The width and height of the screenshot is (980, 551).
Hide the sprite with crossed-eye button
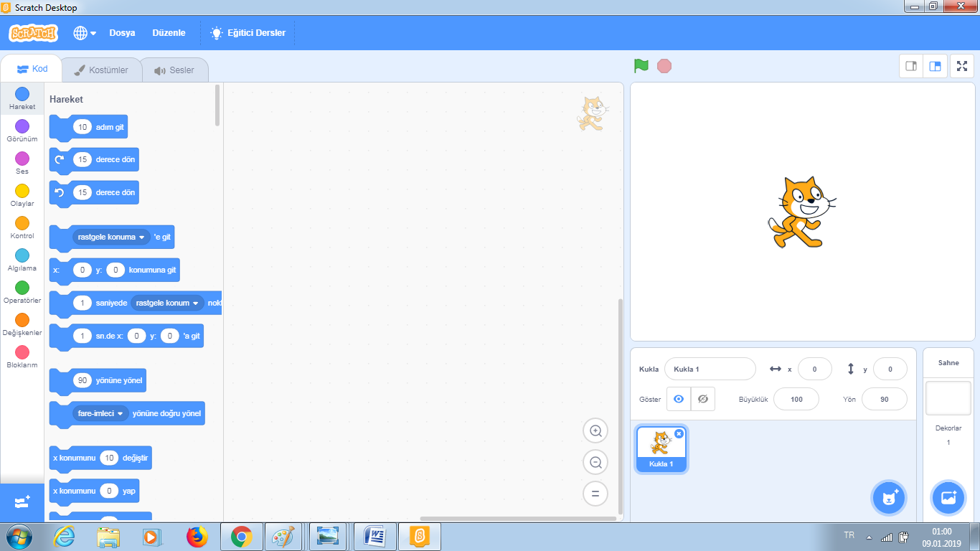coord(703,399)
